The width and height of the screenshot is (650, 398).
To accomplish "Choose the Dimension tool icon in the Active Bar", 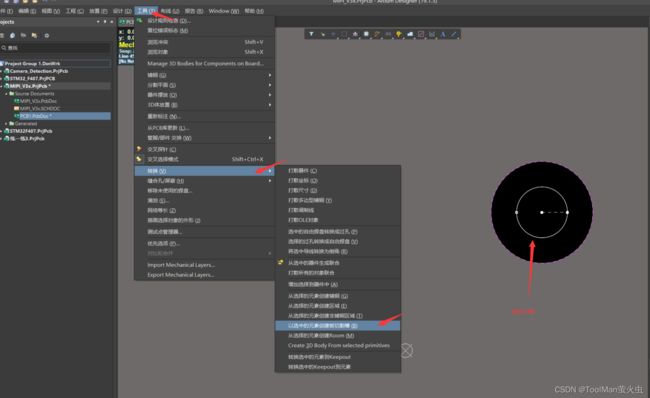I will click(x=432, y=34).
